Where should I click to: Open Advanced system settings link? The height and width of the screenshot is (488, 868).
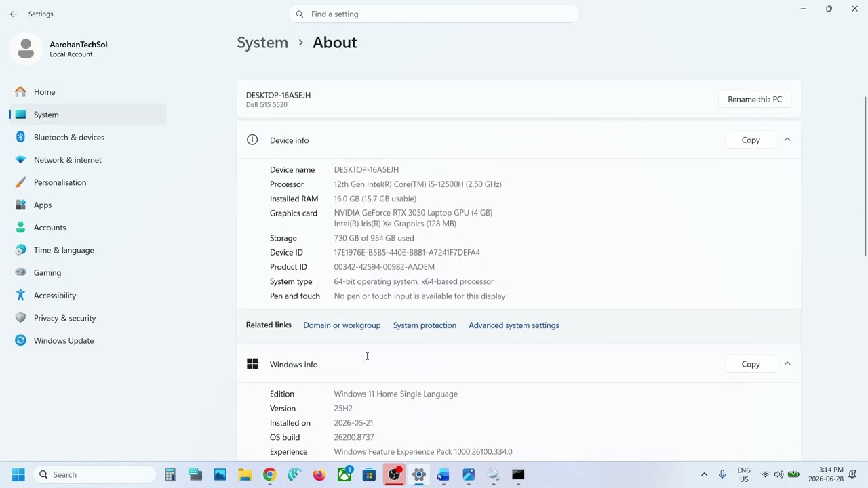(514, 325)
